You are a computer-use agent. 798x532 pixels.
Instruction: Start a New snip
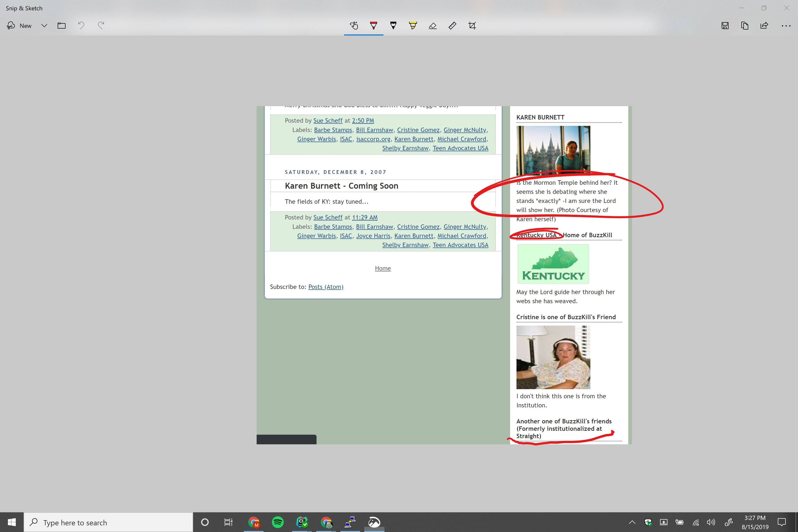[x=19, y=25]
